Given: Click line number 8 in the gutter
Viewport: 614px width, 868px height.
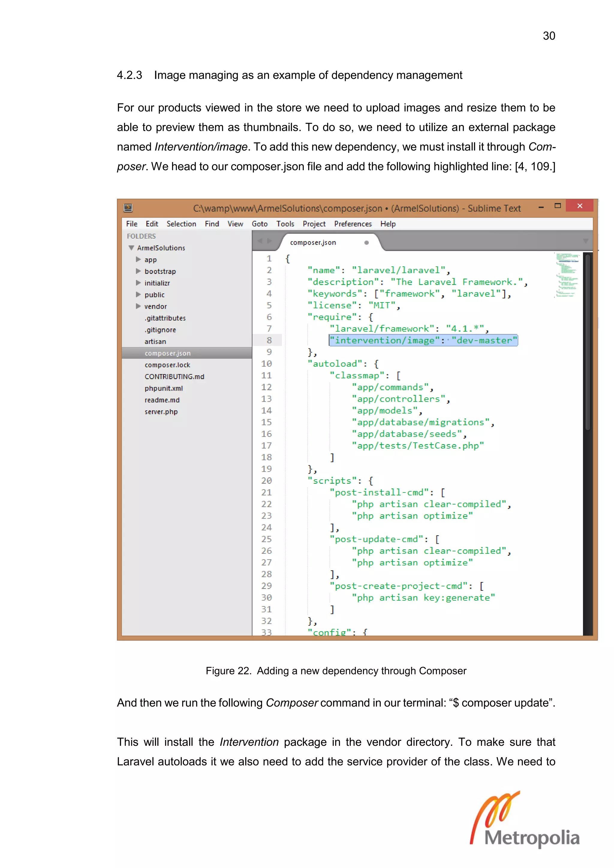Looking at the screenshot, I should [x=269, y=340].
